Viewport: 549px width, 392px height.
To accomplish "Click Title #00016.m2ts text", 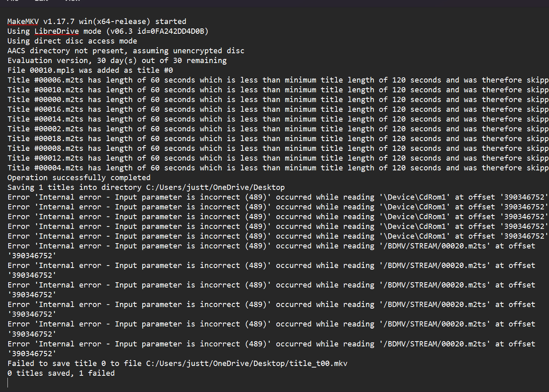I will tap(45, 110).
